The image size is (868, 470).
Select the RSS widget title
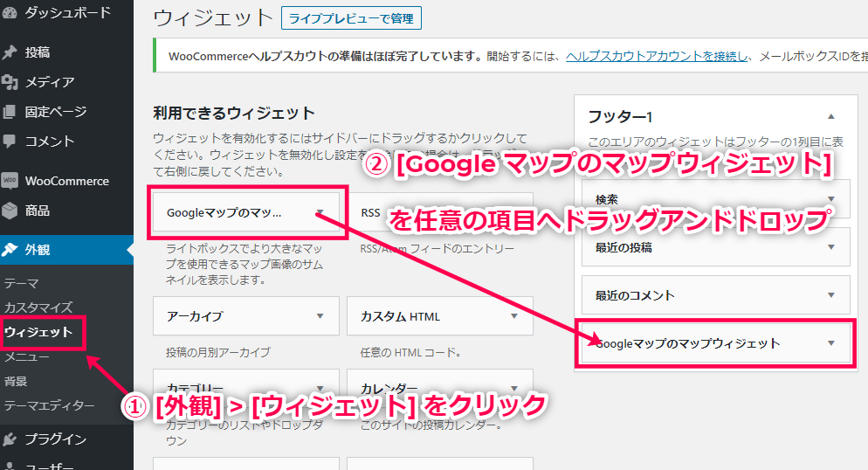[x=370, y=212]
